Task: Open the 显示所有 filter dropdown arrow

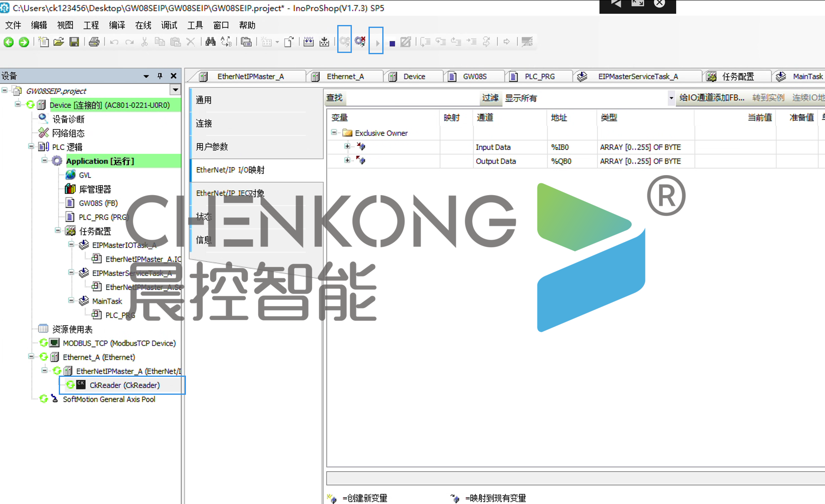Action: pos(671,98)
